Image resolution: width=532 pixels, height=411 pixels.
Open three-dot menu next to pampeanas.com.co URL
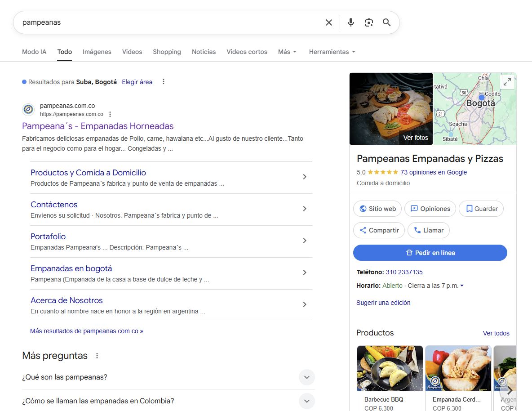tap(110, 114)
